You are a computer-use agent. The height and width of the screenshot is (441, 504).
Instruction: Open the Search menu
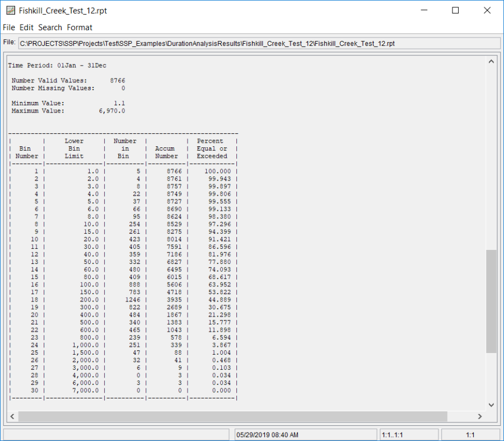pyautogui.click(x=50, y=27)
